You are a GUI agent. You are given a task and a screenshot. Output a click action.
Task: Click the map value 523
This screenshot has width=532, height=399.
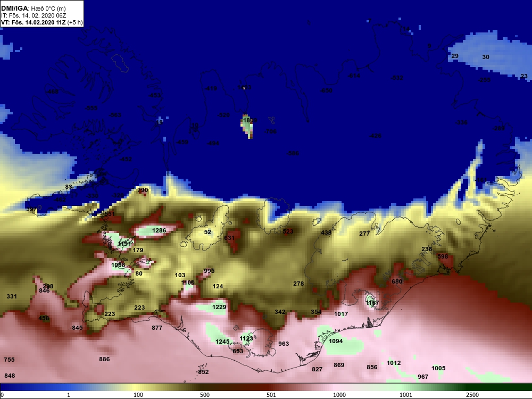point(288,231)
